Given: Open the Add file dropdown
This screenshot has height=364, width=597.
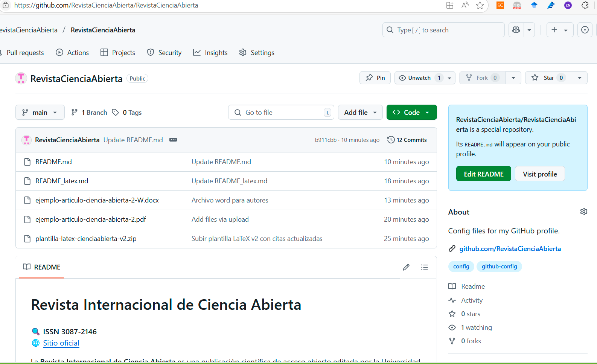Looking at the screenshot, I should click(x=360, y=112).
